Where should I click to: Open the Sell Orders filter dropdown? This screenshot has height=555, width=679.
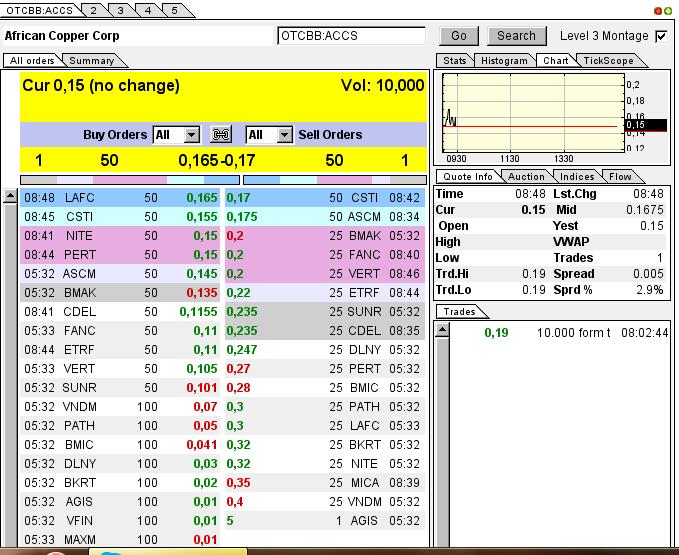pyautogui.click(x=269, y=135)
